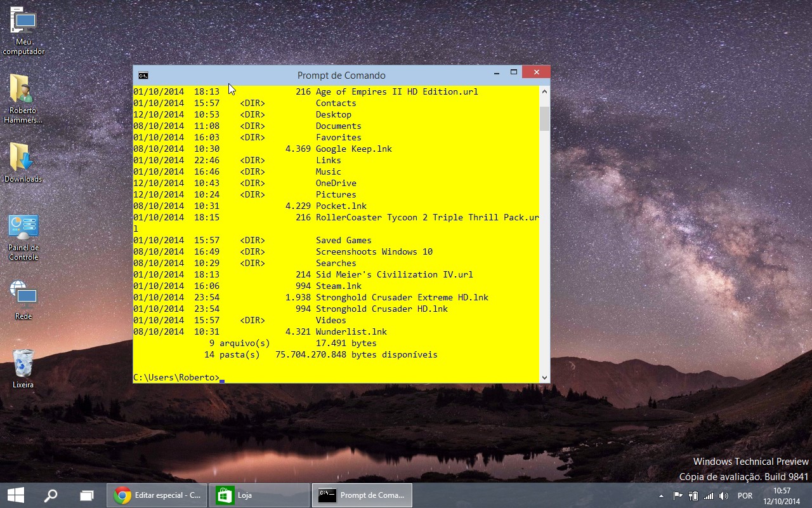Open the Task View taskbar icon
812x508 pixels.
87,495
